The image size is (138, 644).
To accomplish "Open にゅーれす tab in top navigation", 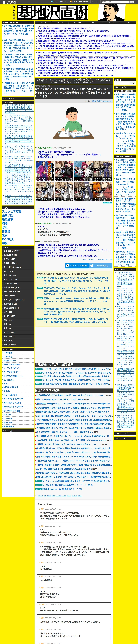I will tap(43, 23).
